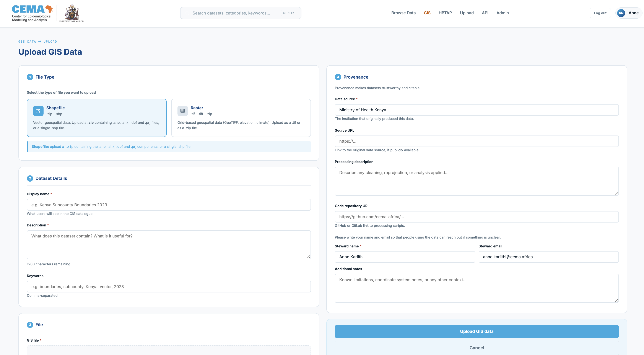Screen dimensions: 644x355
Task: Focus the Steward name field
Action: tap(405, 257)
